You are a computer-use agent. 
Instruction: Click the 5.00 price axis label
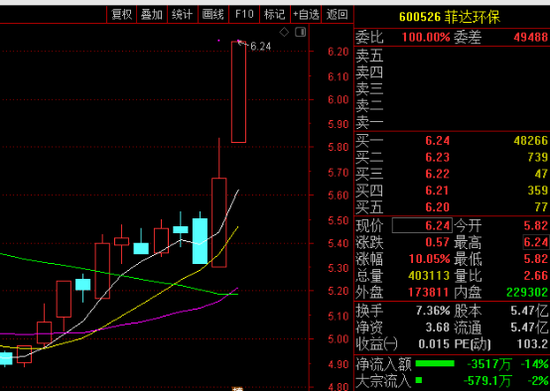point(338,339)
